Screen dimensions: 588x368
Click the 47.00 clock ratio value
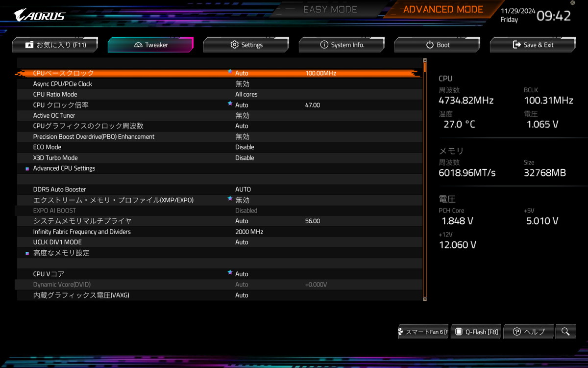[x=312, y=105]
